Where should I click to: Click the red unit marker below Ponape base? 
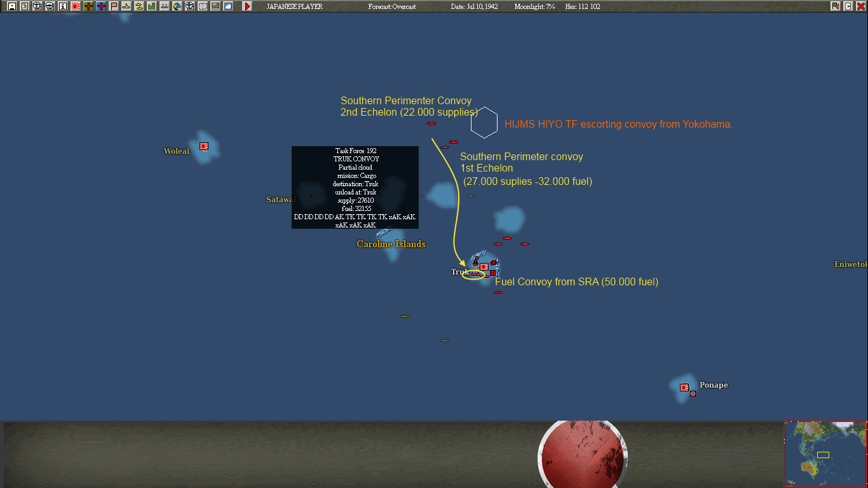tap(693, 394)
